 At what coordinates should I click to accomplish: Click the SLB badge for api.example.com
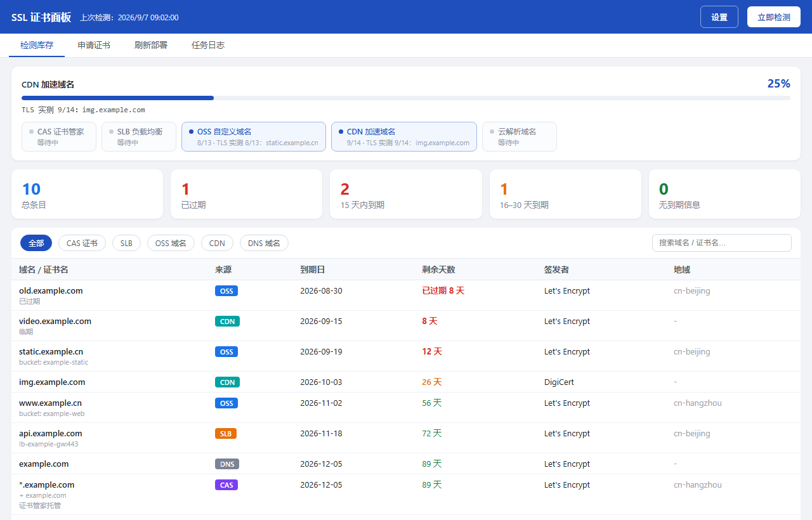(x=226, y=434)
